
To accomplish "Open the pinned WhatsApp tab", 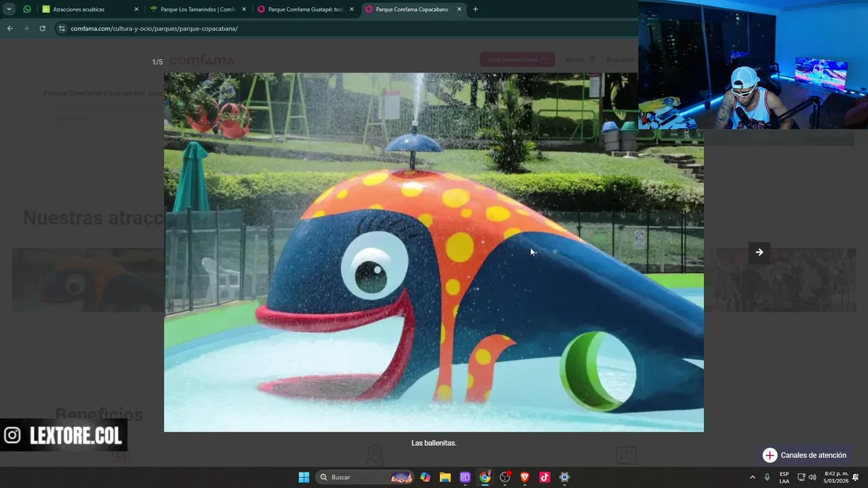I will coord(26,9).
